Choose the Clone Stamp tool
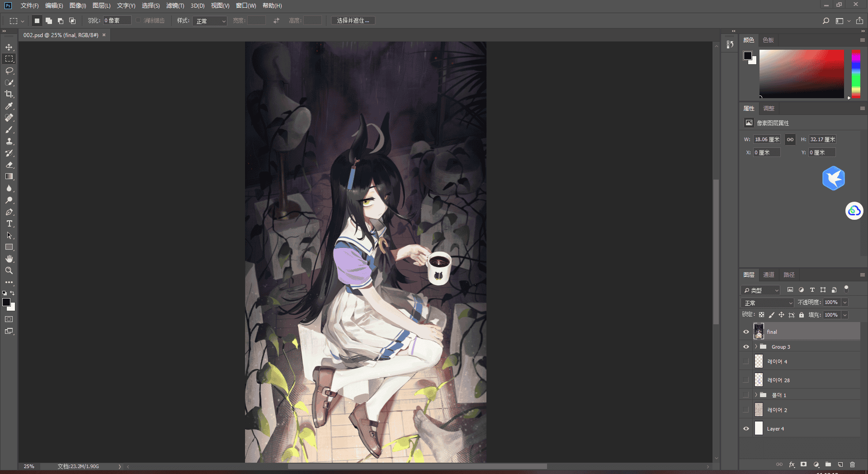868x474 pixels. tap(9, 141)
